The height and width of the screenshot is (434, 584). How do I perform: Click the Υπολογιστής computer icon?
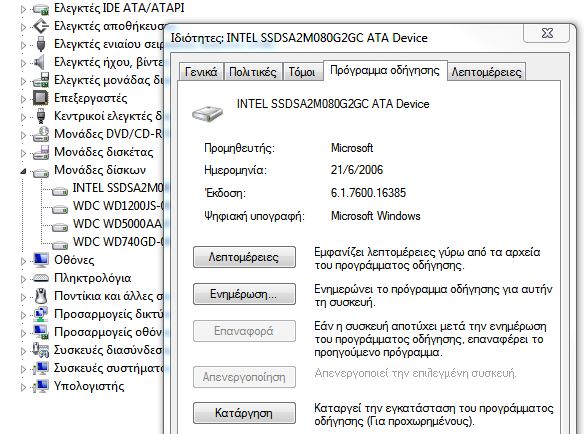click(41, 386)
